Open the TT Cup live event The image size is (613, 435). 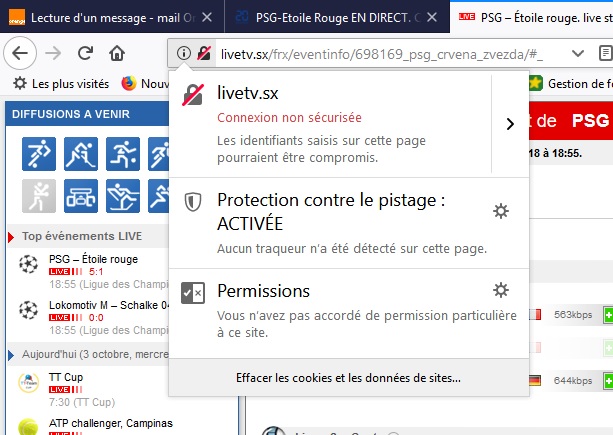point(66,378)
